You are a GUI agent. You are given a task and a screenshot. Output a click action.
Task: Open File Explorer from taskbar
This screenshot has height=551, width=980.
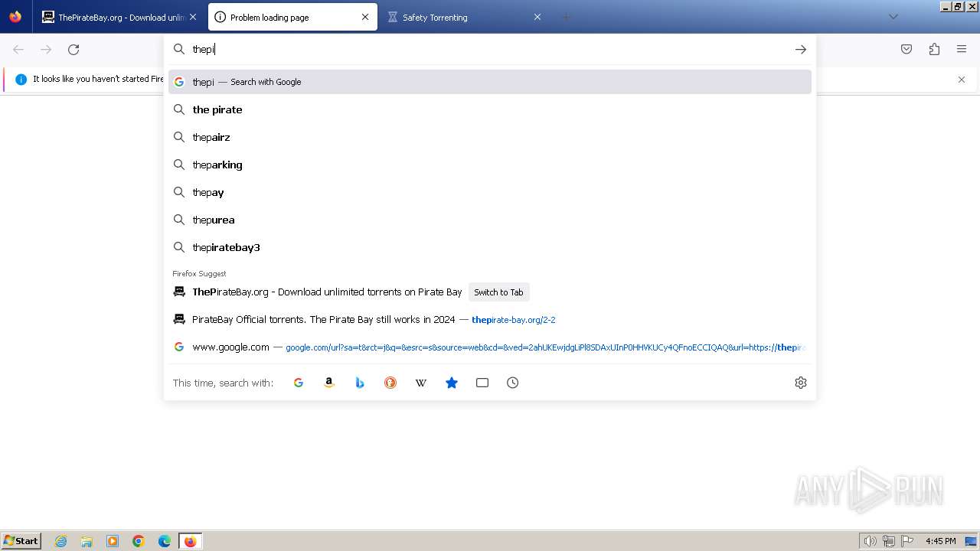[x=87, y=541]
